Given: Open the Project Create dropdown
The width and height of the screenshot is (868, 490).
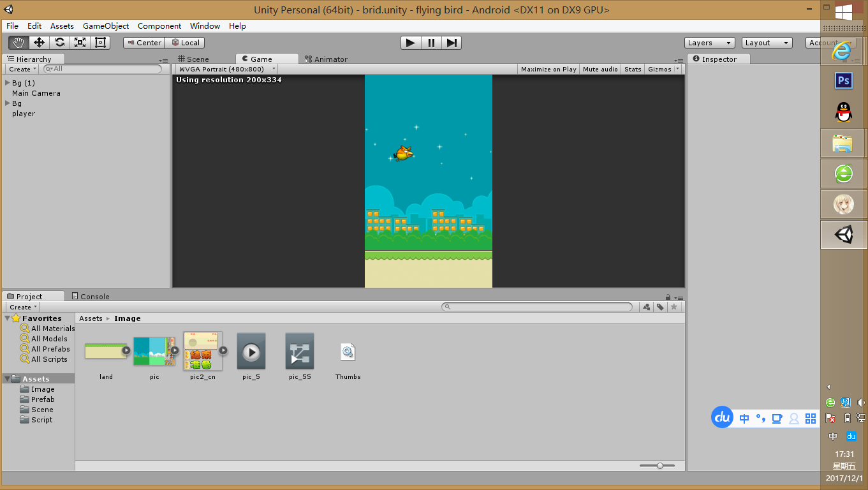Looking at the screenshot, I should click(23, 307).
